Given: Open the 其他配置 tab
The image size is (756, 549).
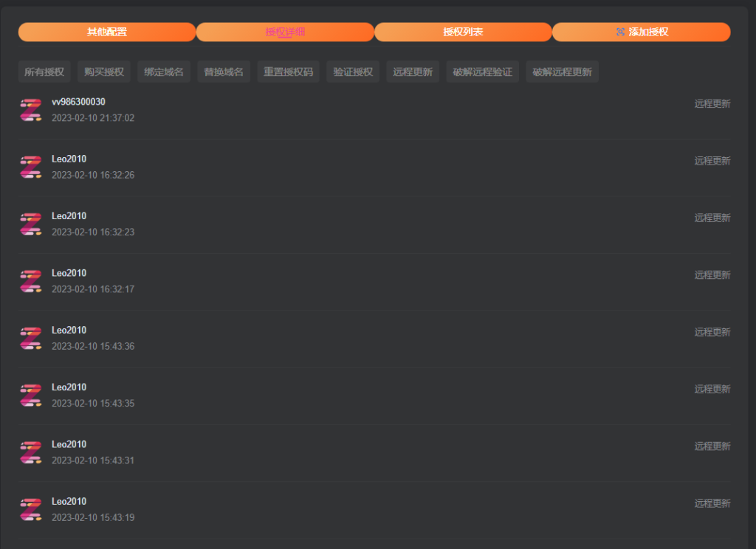Looking at the screenshot, I should coord(107,32).
